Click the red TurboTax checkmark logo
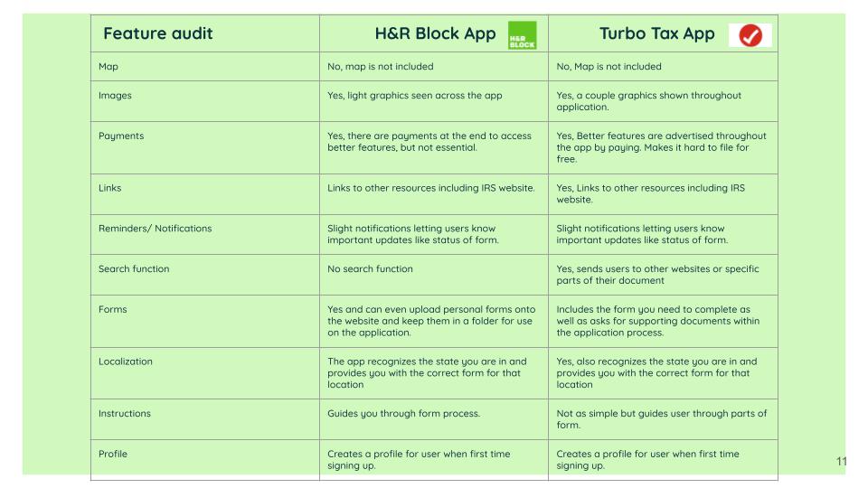Viewport: 868px width, 488px height. 750,35
